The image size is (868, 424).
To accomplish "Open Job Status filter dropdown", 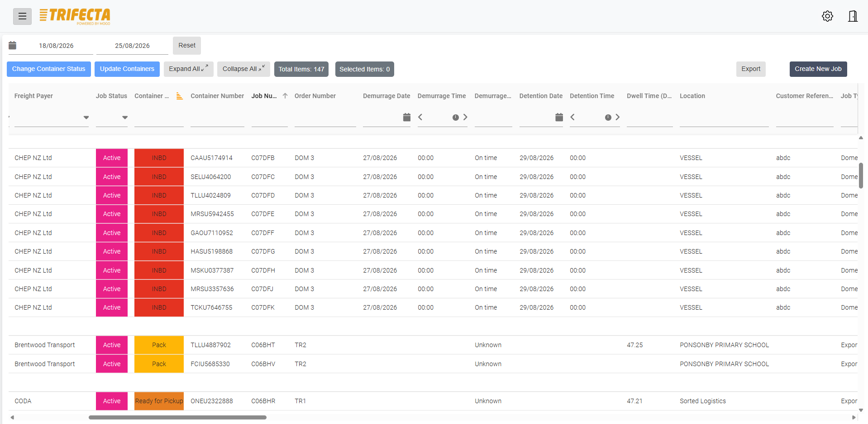I will (x=125, y=118).
